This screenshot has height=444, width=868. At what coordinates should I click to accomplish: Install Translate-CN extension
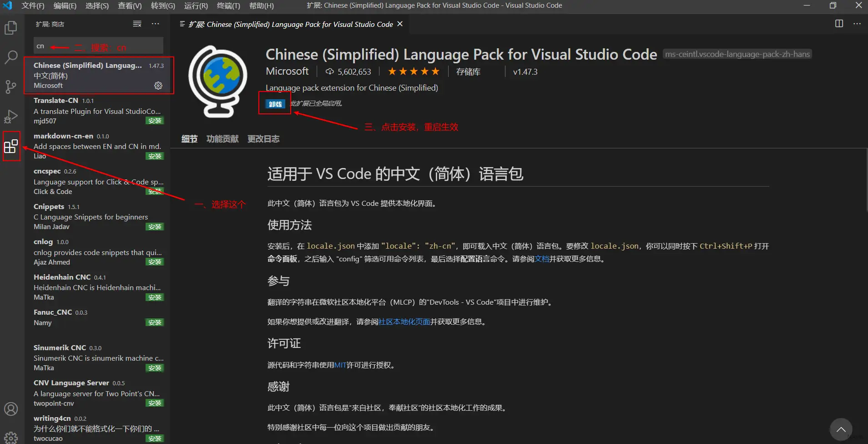pyautogui.click(x=155, y=121)
